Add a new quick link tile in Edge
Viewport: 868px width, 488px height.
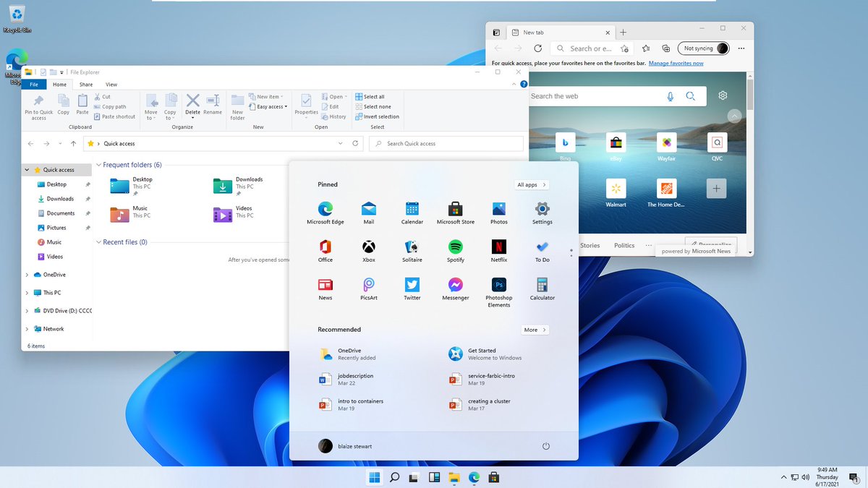tap(716, 189)
